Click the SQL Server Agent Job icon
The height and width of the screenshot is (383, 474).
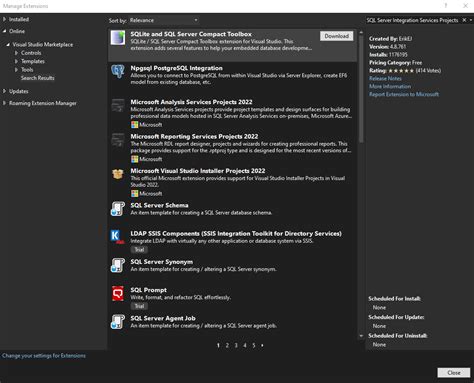click(118, 322)
